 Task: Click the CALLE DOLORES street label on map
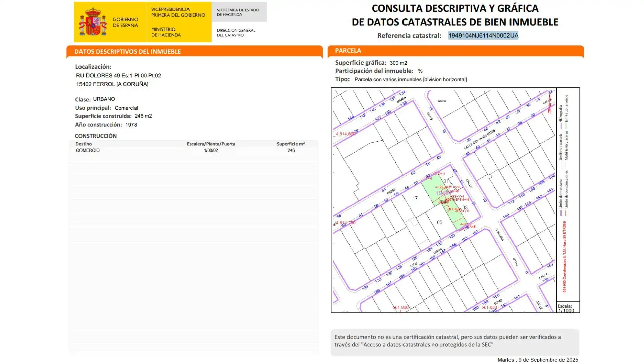tap(479, 140)
